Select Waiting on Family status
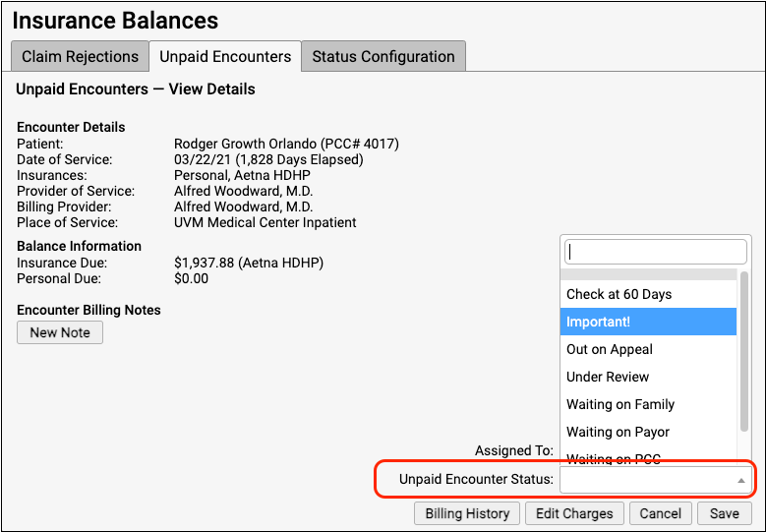766x532 pixels. pyautogui.click(x=649, y=404)
